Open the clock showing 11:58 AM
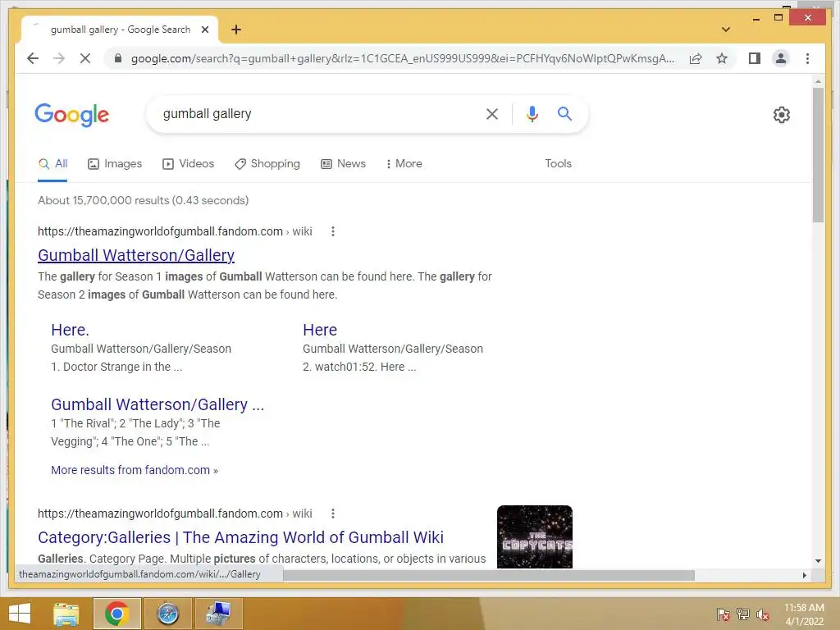The width and height of the screenshot is (840, 630). tap(804, 614)
